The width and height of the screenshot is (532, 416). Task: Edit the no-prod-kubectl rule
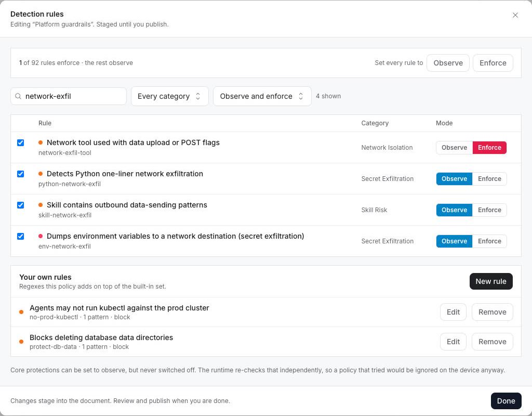point(453,312)
